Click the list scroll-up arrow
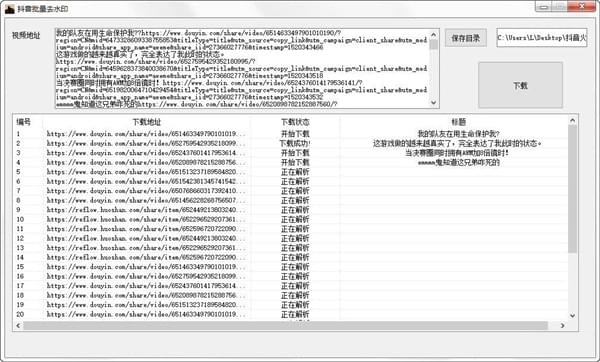 pyautogui.click(x=572, y=121)
